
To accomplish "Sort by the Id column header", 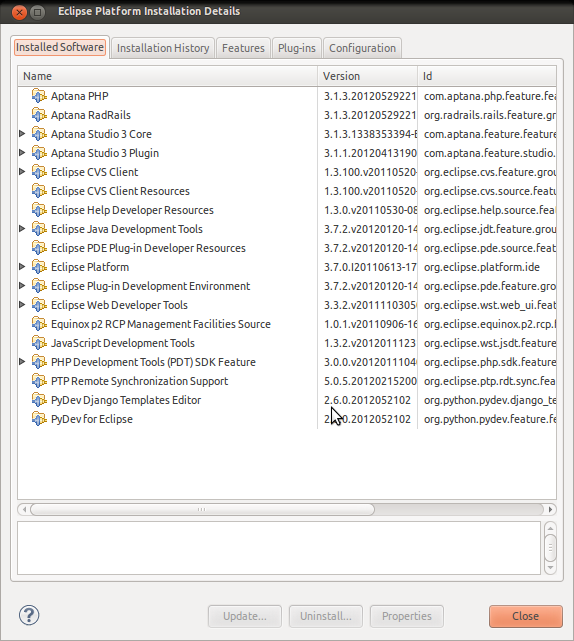I will coord(487,76).
